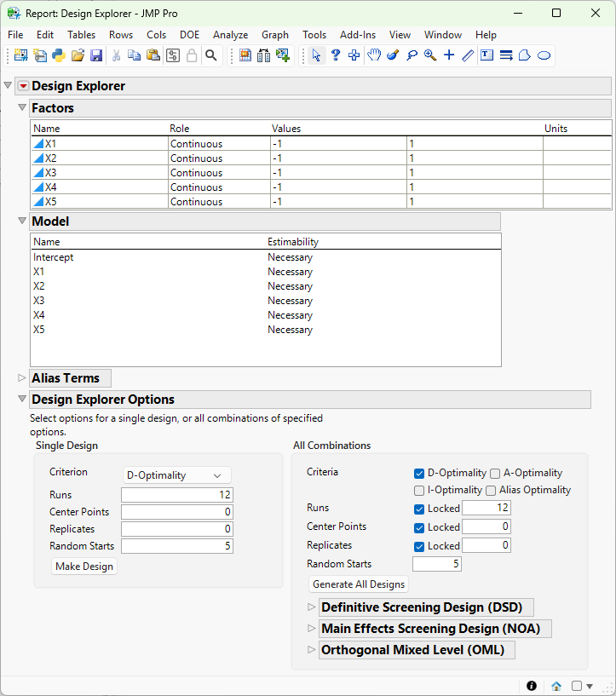Click the info icon in status bar

pyautogui.click(x=532, y=686)
